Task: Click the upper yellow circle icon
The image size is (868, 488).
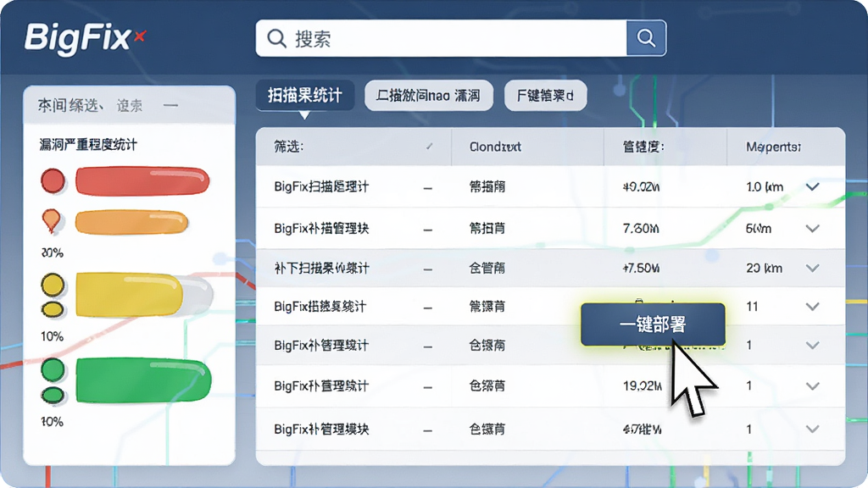Action: [53, 285]
